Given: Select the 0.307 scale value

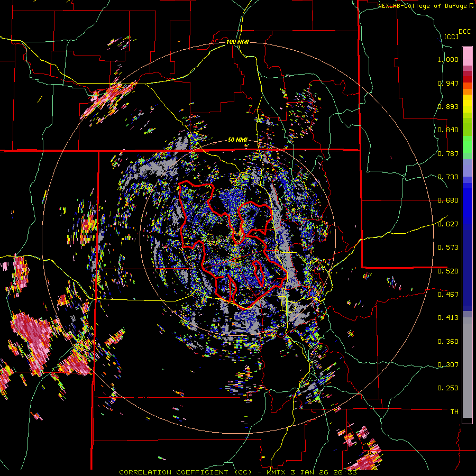Looking at the screenshot, I should click(x=448, y=364).
